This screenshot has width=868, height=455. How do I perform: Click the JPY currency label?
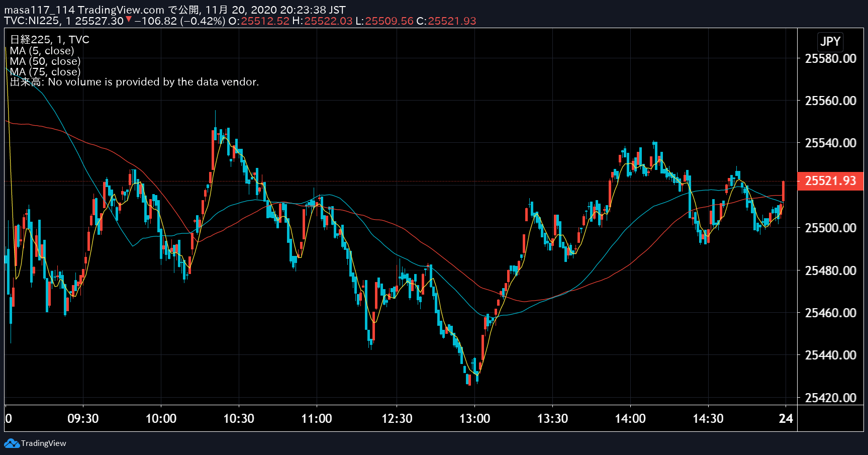[x=830, y=42]
